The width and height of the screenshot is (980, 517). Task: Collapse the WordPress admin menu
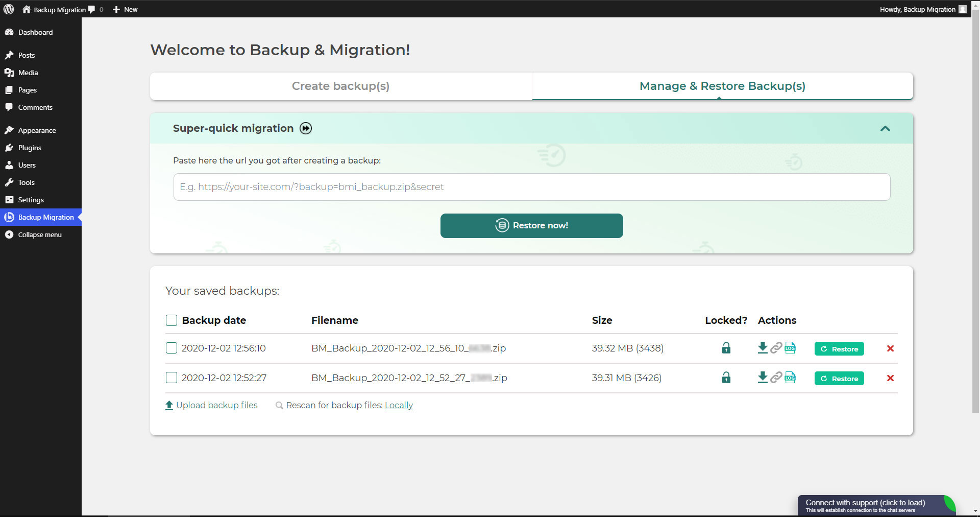41,234
